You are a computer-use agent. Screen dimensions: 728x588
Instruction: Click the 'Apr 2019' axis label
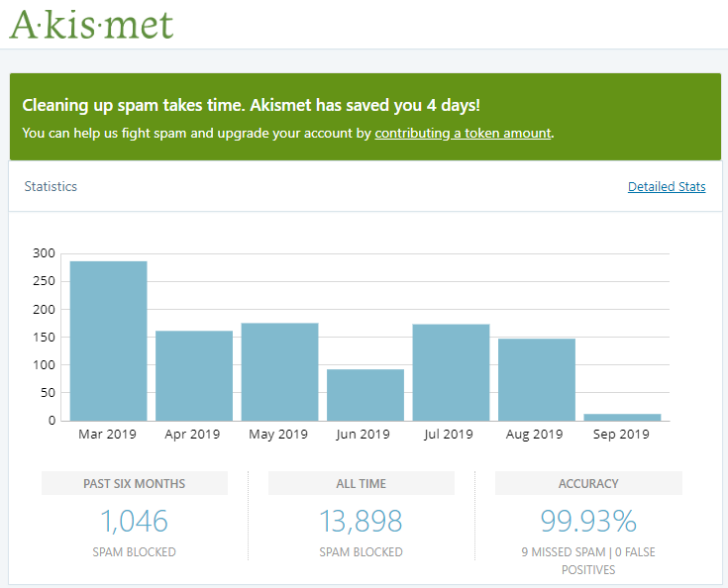pyautogui.click(x=192, y=435)
